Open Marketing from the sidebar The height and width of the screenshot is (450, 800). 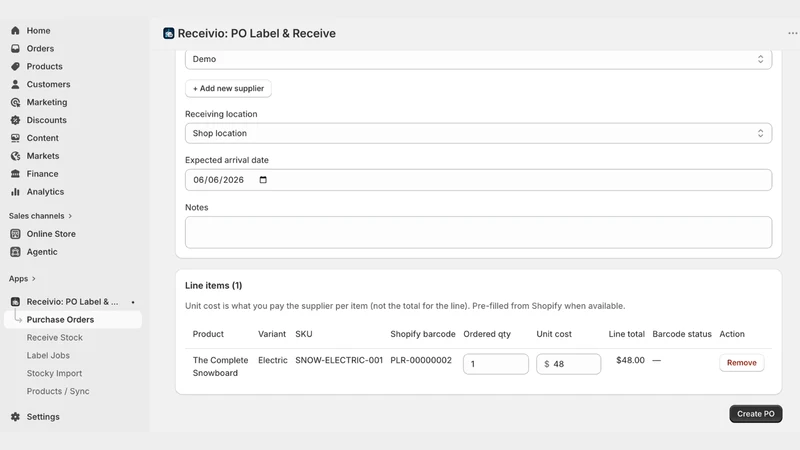(47, 102)
